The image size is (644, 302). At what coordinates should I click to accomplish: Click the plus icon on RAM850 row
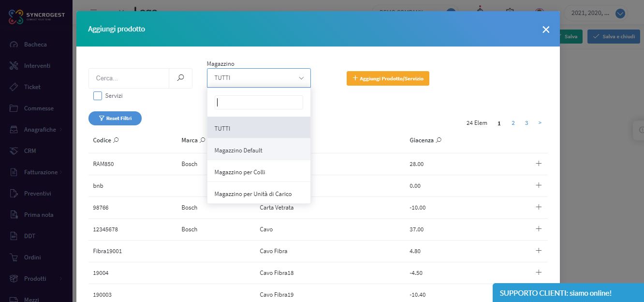pos(539,164)
